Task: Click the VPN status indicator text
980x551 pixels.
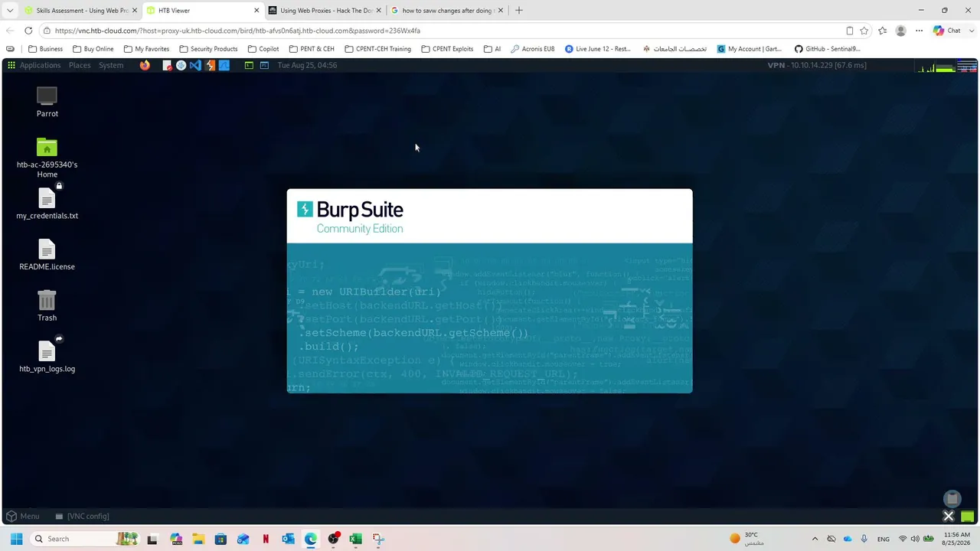Action: [x=817, y=65]
